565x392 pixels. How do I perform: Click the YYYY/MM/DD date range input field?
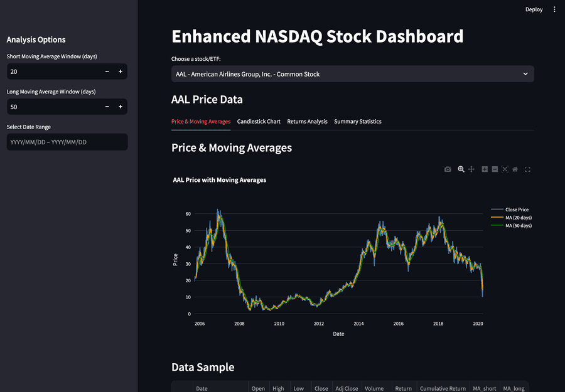67,142
